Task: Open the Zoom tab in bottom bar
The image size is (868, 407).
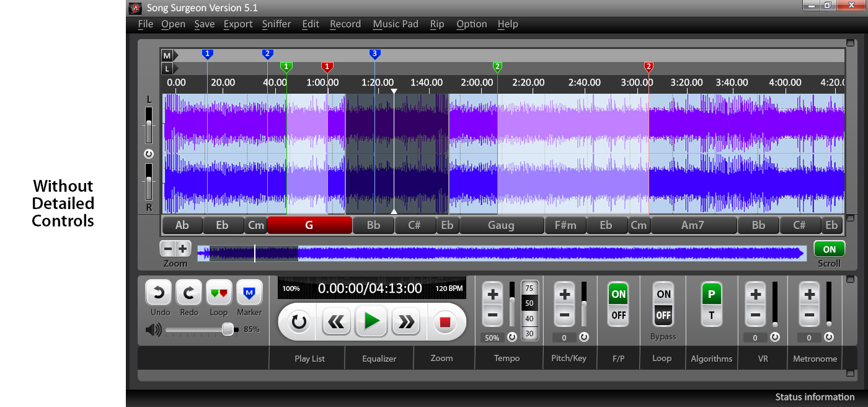Action: 442,358
